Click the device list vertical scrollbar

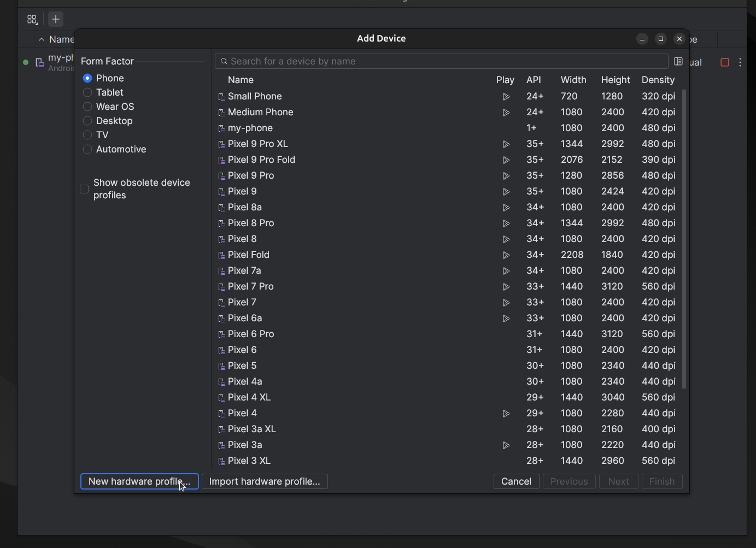click(684, 239)
